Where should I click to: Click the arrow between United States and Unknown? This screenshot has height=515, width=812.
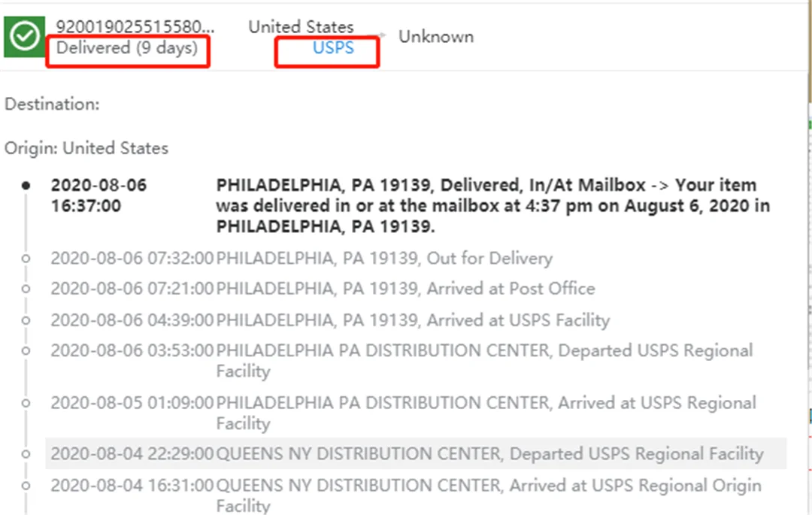tap(383, 35)
